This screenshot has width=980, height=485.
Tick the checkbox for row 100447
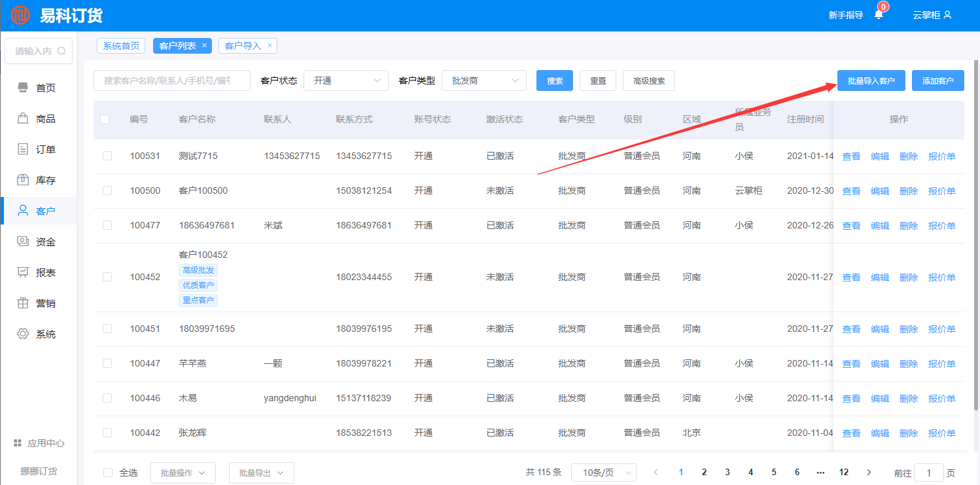point(107,363)
